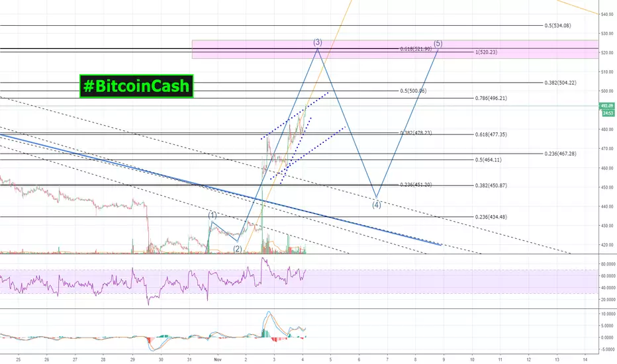Click the Nov label on time axis
Viewport: 617px width, 364px height.
pyautogui.click(x=217, y=359)
